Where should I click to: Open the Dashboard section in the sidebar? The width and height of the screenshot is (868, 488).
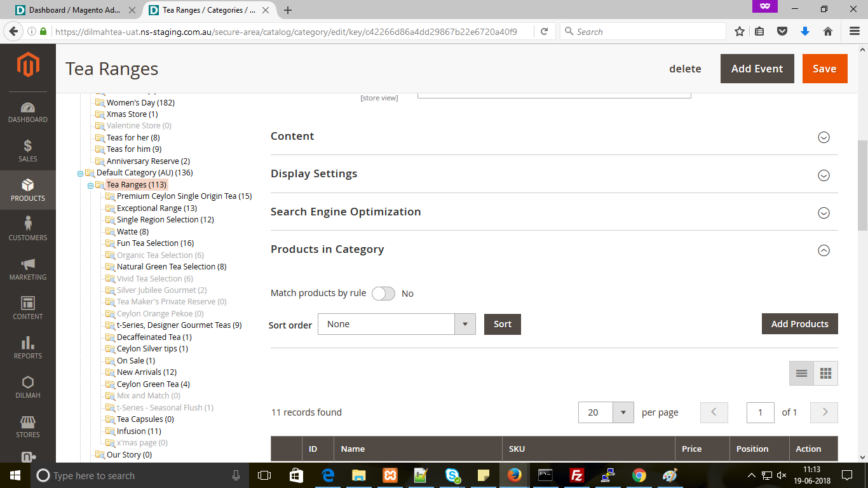pos(27,108)
